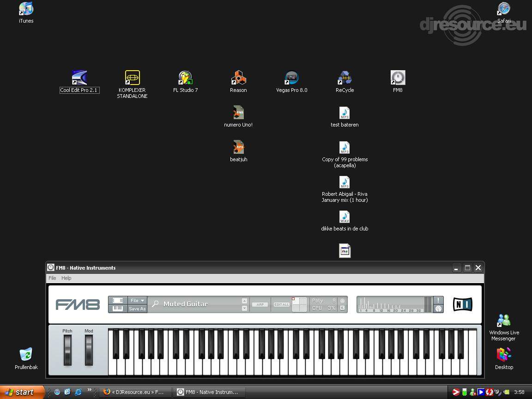This screenshot has width=532, height=399.
Task: Select the Reason desktop shortcut
Action: (x=238, y=82)
